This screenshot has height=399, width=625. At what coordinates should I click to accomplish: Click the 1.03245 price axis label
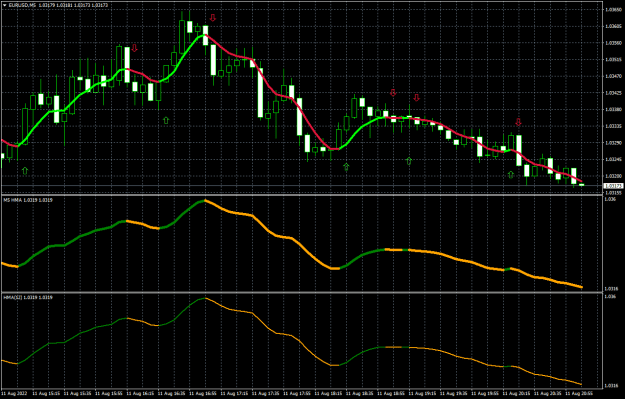coord(613,159)
